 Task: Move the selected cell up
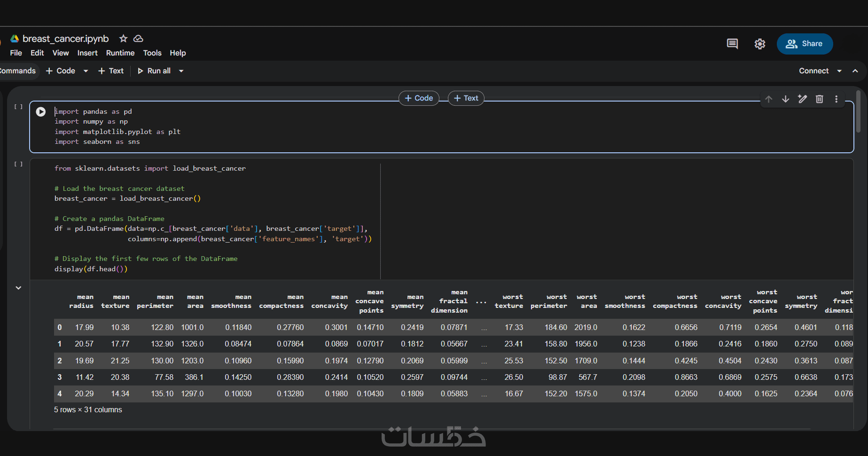coord(769,99)
